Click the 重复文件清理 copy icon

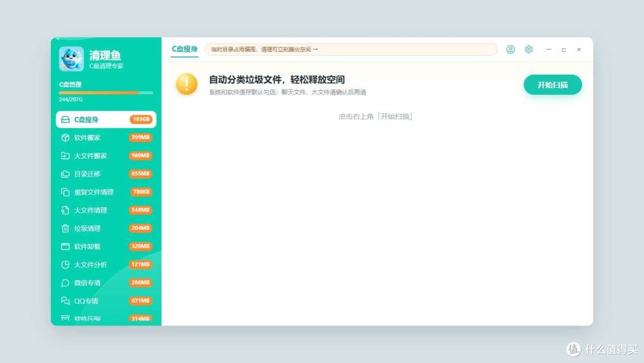[x=66, y=192]
